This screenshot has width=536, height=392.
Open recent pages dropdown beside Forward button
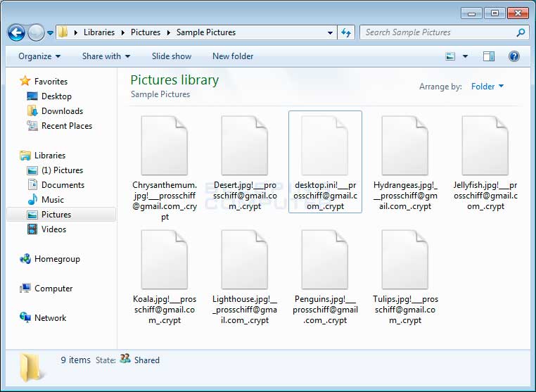(x=50, y=33)
